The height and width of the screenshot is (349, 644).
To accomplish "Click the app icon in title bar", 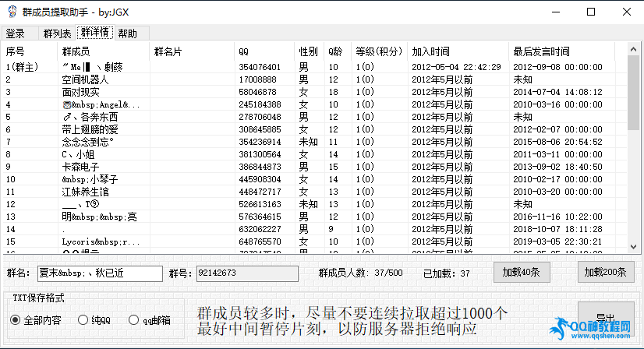I will click(12, 12).
